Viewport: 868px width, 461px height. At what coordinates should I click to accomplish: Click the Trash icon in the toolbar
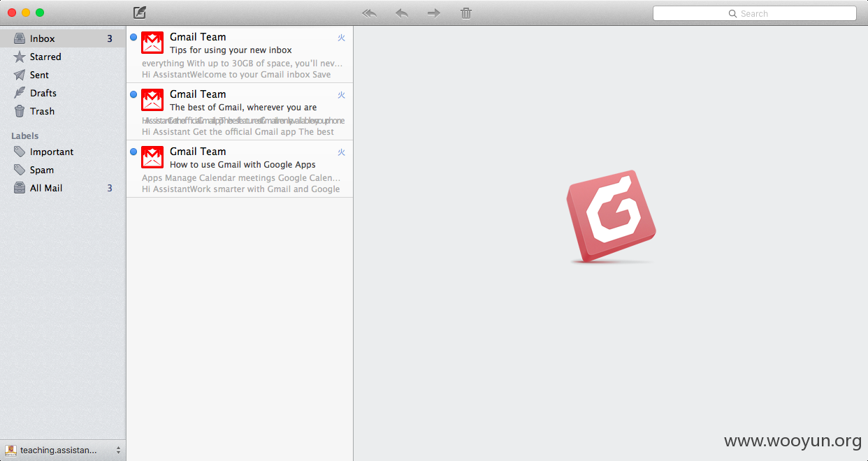tap(466, 13)
